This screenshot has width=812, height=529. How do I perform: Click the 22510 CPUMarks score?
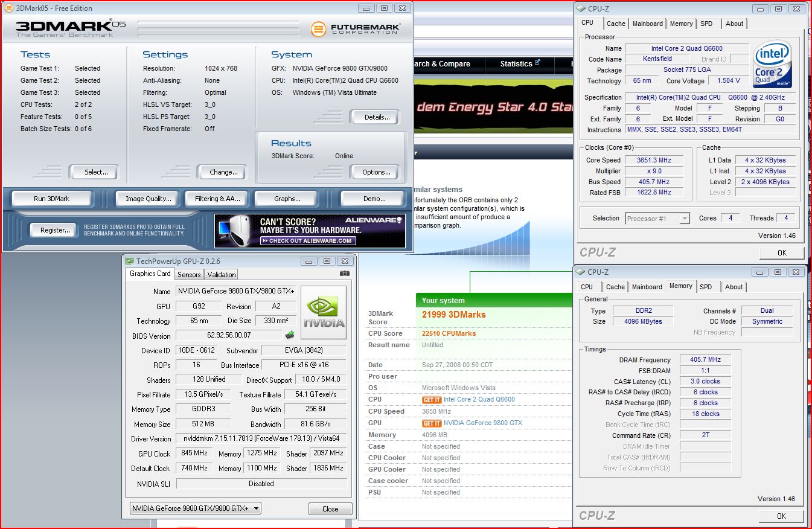(x=449, y=333)
